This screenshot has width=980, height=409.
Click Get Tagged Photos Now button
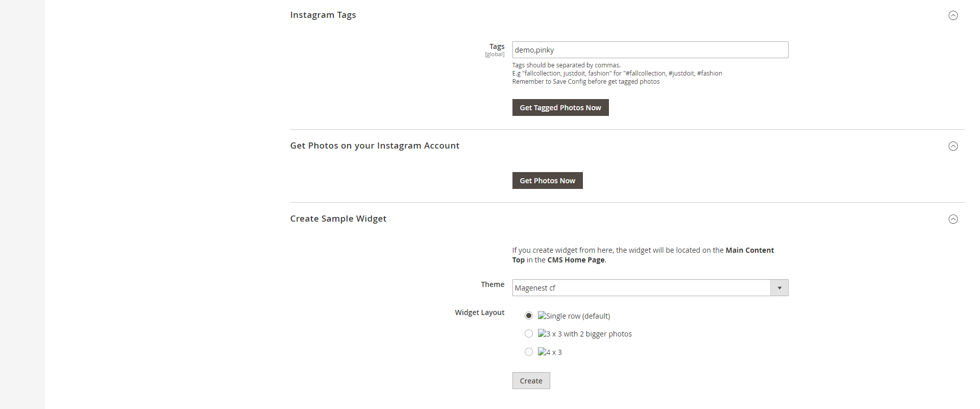[560, 108]
